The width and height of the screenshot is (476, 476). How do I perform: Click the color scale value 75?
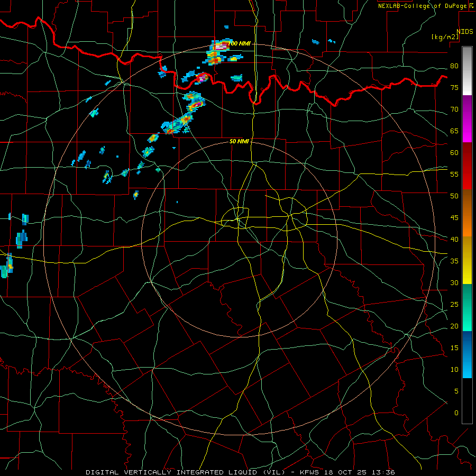pos(454,87)
